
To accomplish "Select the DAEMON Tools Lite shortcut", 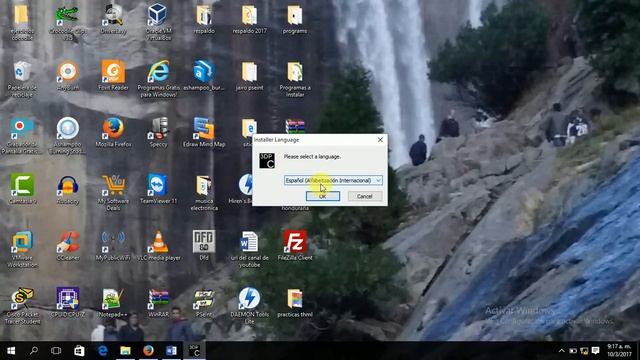I will [x=249, y=306].
